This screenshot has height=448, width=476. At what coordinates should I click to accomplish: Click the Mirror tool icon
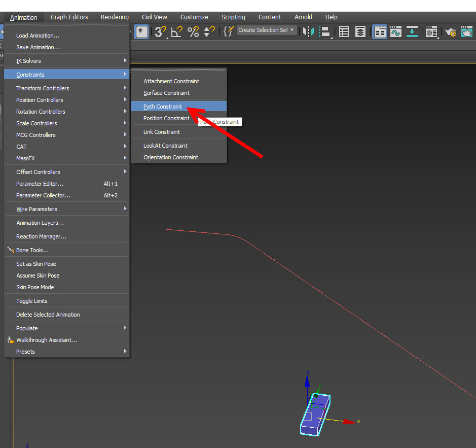click(308, 31)
